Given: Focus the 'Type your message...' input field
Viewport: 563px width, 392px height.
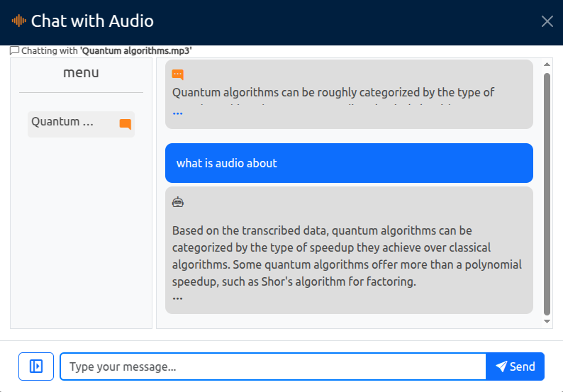Looking at the screenshot, I should (x=273, y=366).
